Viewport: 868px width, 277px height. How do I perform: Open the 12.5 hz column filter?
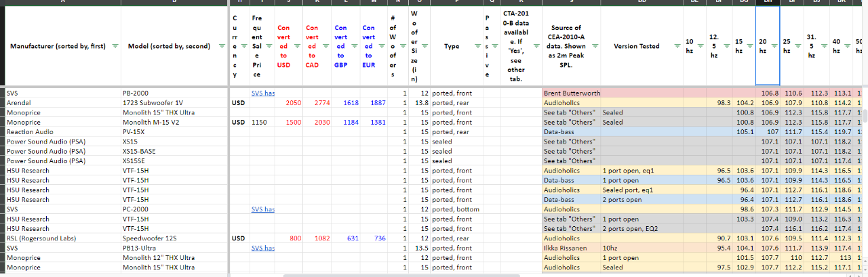point(726,46)
